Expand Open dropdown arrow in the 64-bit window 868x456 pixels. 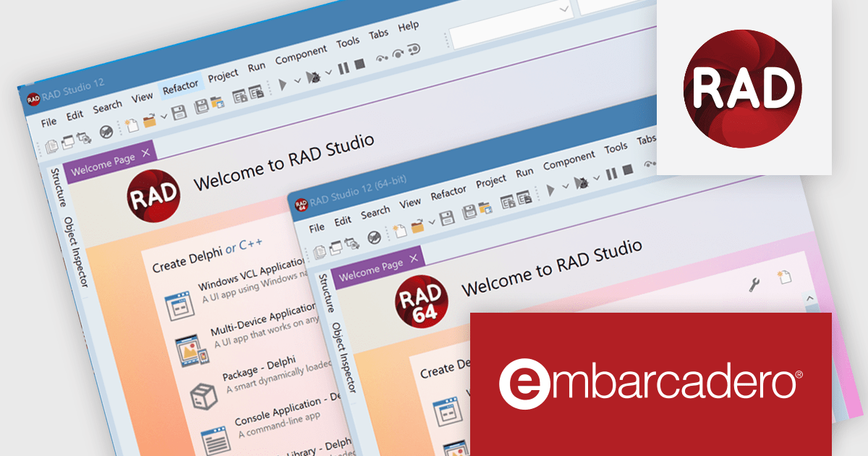(432, 224)
